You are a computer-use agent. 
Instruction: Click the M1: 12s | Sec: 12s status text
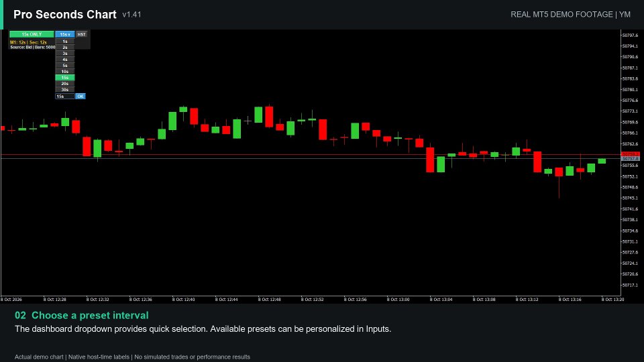[28, 42]
